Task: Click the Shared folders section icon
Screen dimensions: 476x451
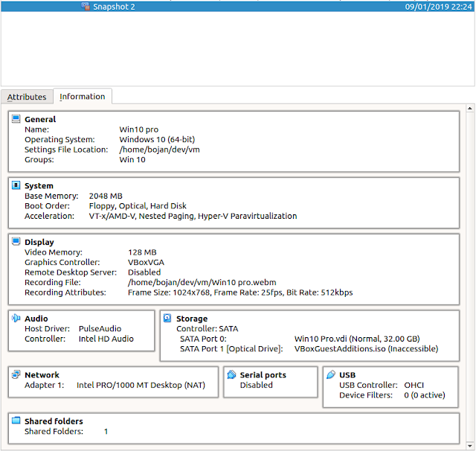Action: [16, 420]
